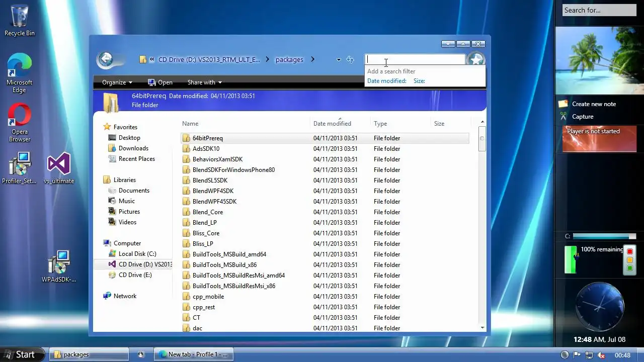Click the file list scroll down arrow
Viewport: 644px width, 362px height.
point(482,328)
